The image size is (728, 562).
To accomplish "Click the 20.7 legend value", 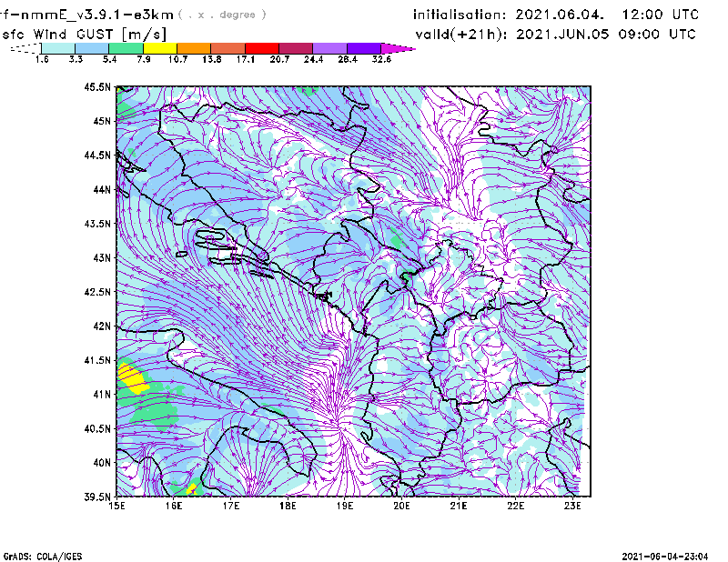I will tap(279, 59).
